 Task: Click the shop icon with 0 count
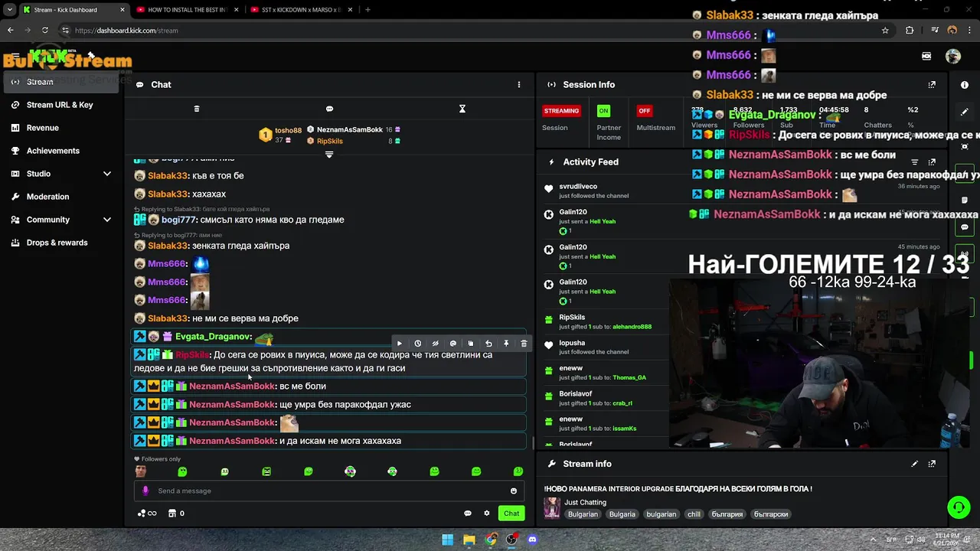tap(176, 514)
